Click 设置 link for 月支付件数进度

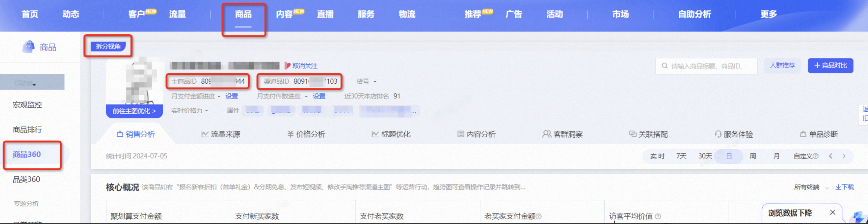click(319, 96)
